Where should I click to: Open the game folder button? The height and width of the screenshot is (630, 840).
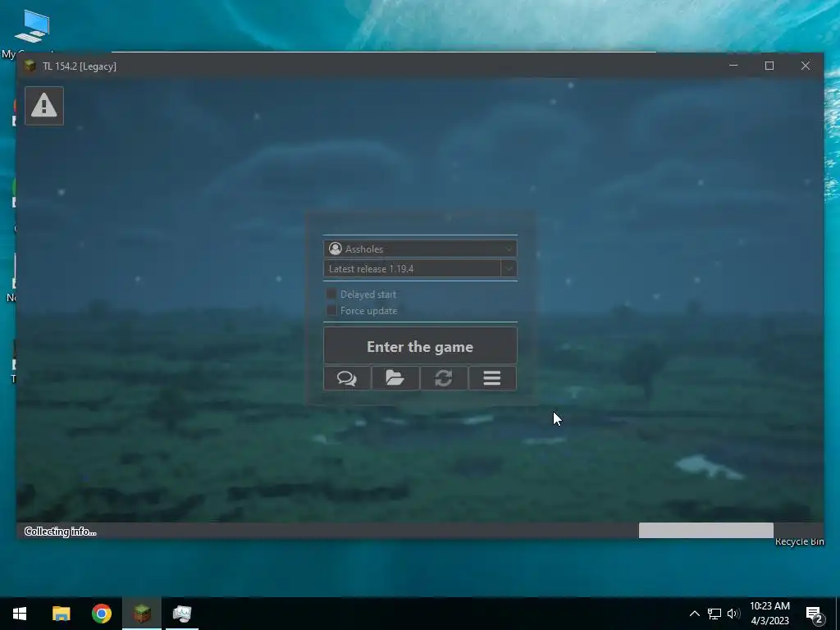pos(395,378)
